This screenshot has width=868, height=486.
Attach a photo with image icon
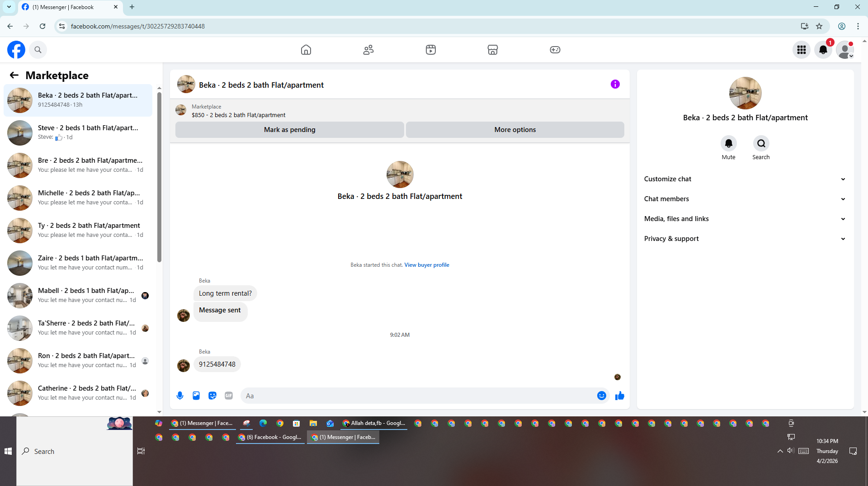[196, 396]
